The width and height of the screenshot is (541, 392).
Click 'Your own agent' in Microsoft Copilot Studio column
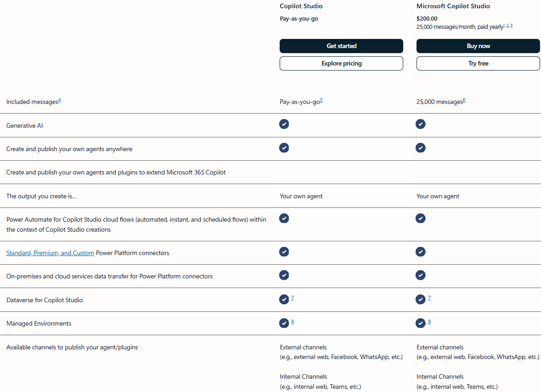pyautogui.click(x=438, y=196)
